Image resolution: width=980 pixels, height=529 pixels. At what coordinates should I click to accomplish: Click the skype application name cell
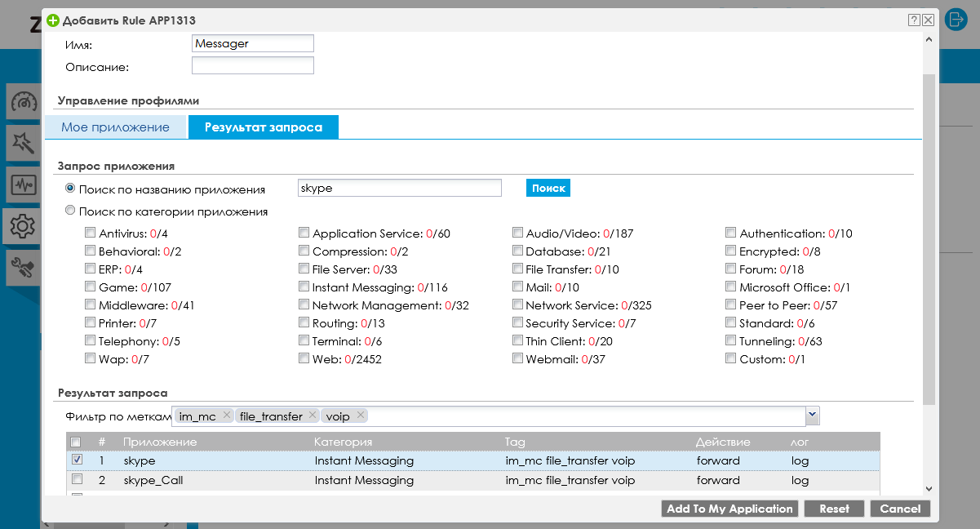click(x=139, y=460)
